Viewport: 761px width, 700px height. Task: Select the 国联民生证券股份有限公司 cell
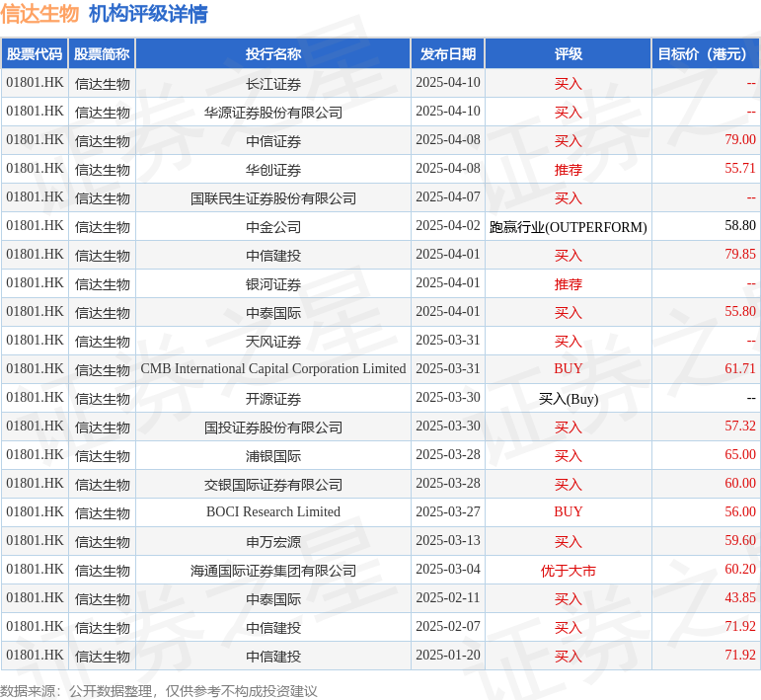click(x=273, y=198)
